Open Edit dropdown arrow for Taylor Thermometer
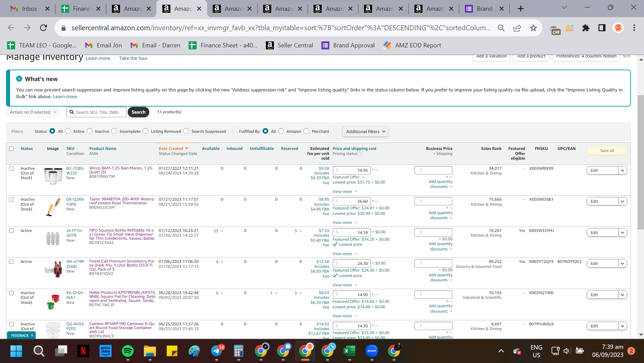 pyautogui.click(x=622, y=201)
